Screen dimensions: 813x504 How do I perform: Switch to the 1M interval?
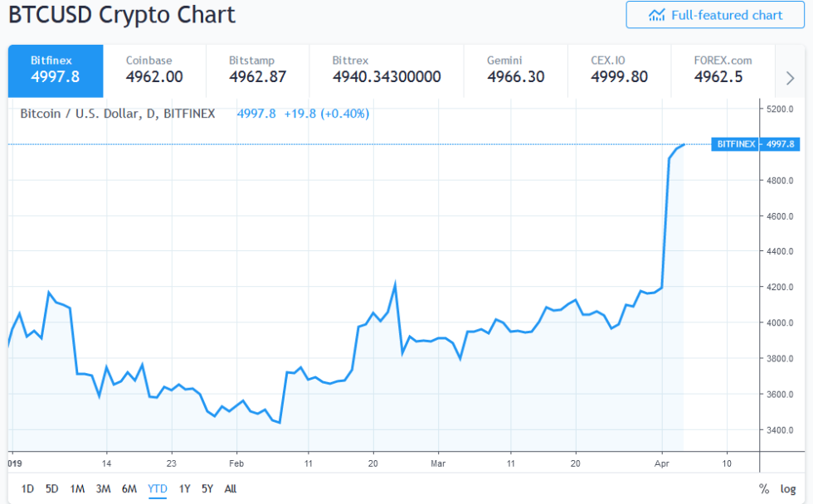click(77, 489)
